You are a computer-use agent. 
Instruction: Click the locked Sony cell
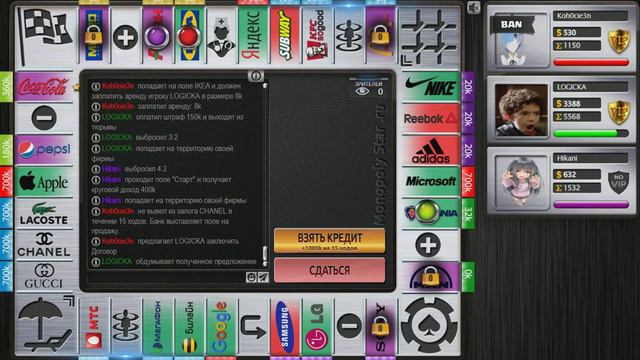click(380, 326)
